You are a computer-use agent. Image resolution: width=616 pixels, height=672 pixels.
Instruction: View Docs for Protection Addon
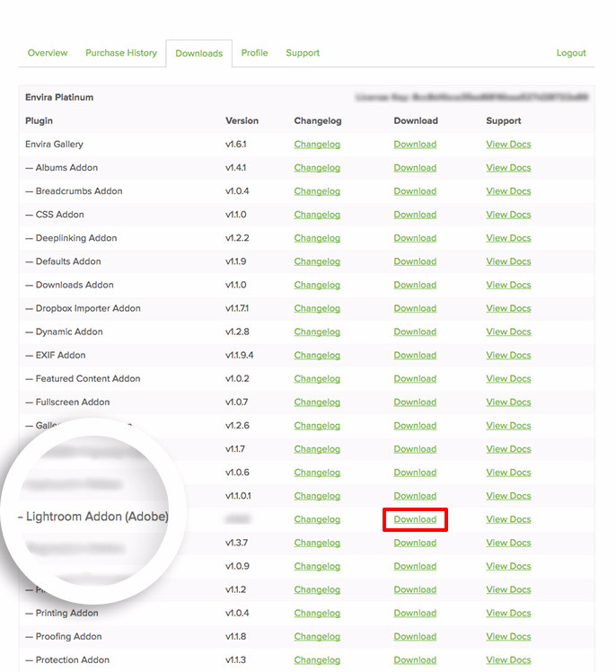point(508,660)
